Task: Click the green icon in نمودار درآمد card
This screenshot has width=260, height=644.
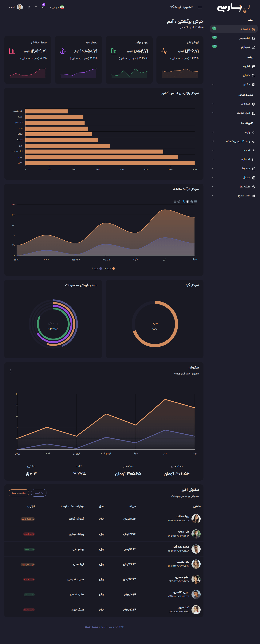Action: [113, 51]
